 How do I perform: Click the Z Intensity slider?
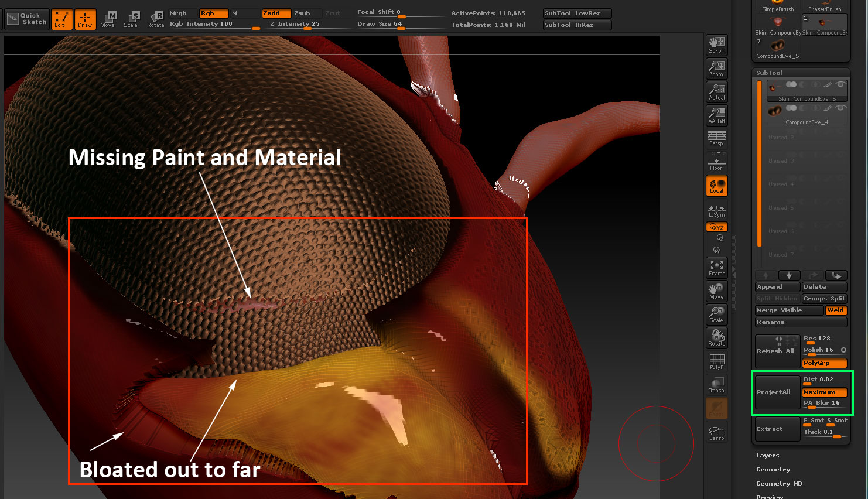tap(307, 25)
